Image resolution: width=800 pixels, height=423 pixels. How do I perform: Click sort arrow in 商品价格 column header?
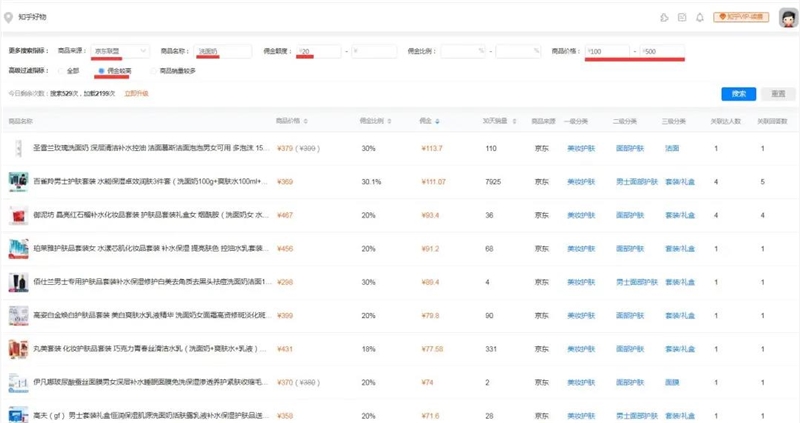305,121
